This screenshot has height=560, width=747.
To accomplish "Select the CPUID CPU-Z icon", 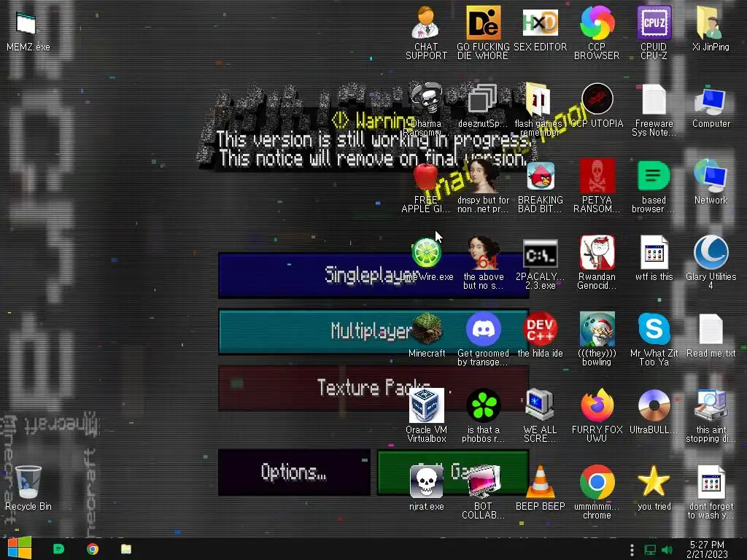I will [654, 23].
